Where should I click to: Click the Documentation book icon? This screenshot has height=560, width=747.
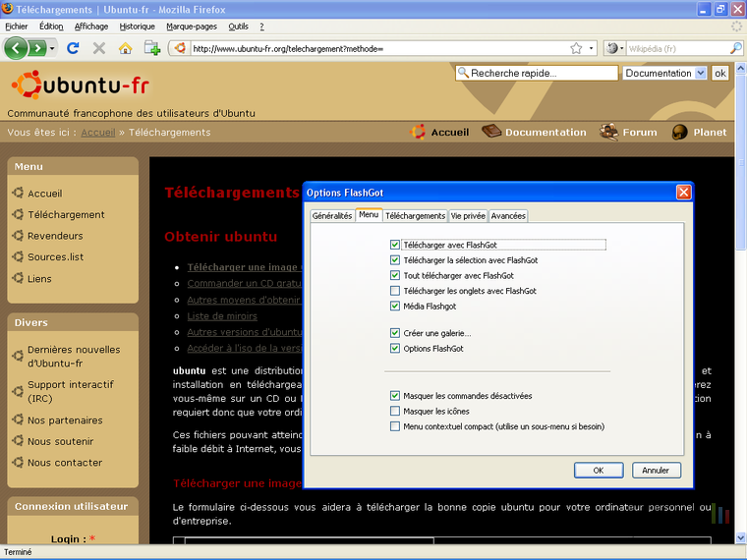(x=491, y=131)
